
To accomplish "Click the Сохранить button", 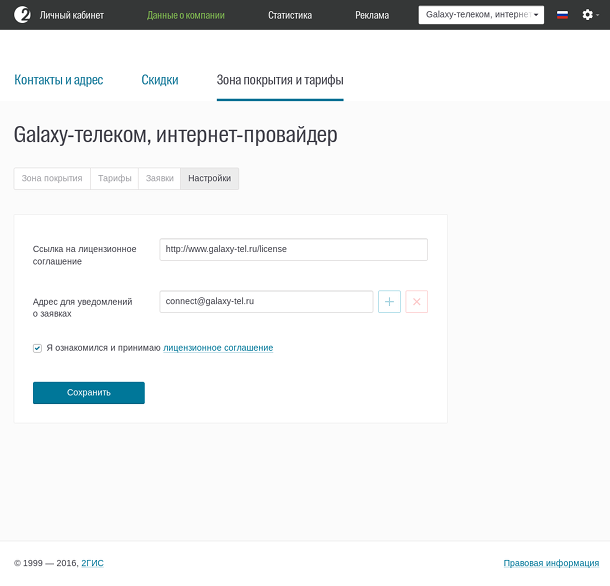I will point(89,393).
